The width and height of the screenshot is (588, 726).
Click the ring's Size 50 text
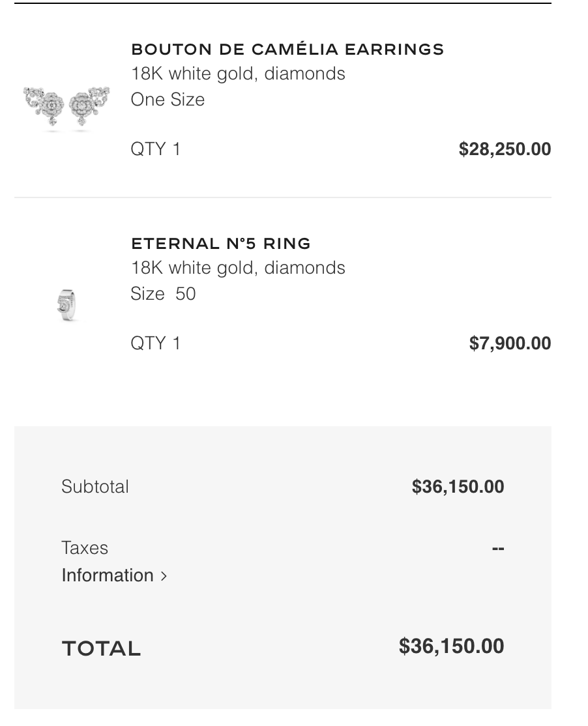(x=163, y=294)
